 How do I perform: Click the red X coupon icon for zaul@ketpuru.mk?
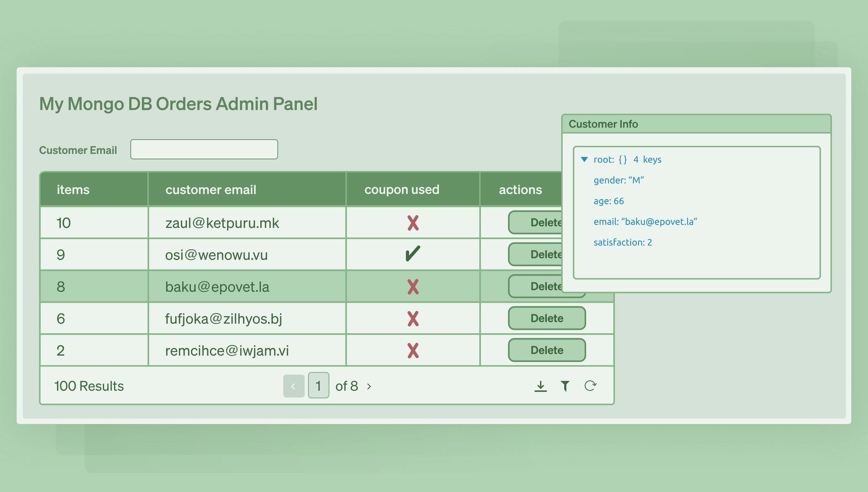click(412, 223)
